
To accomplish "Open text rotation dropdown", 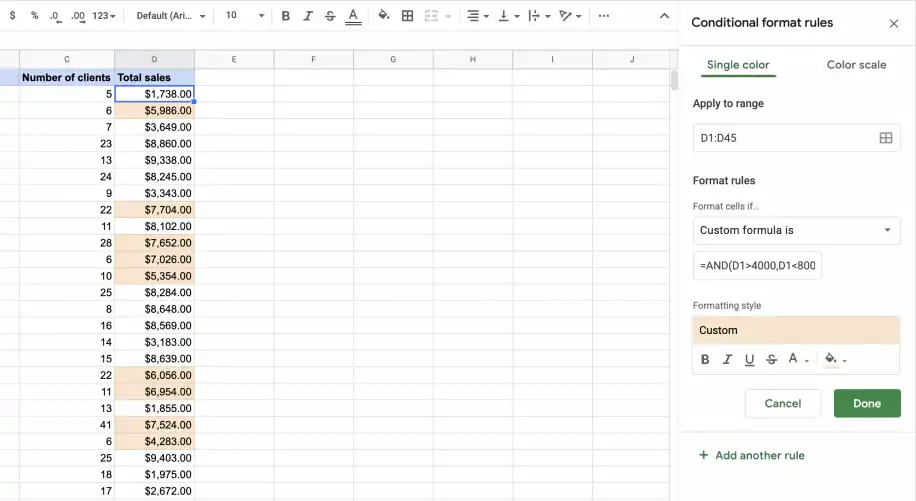I will click(570, 16).
